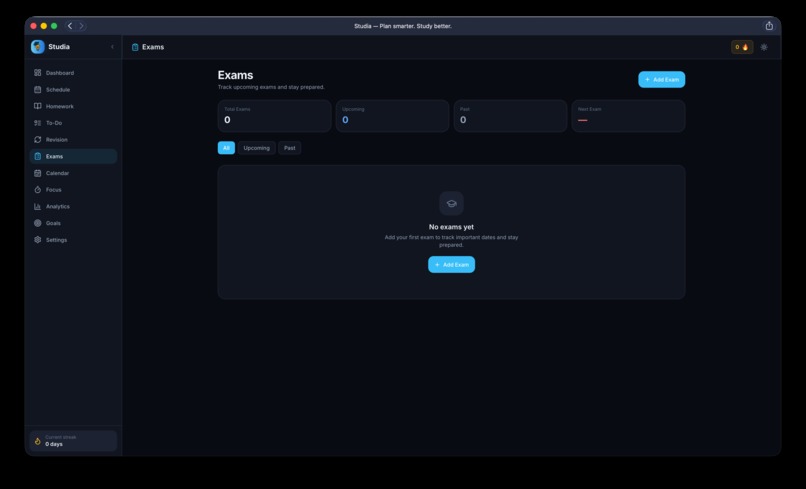
Task: Click the "No exams yet" text
Action: [451, 227]
